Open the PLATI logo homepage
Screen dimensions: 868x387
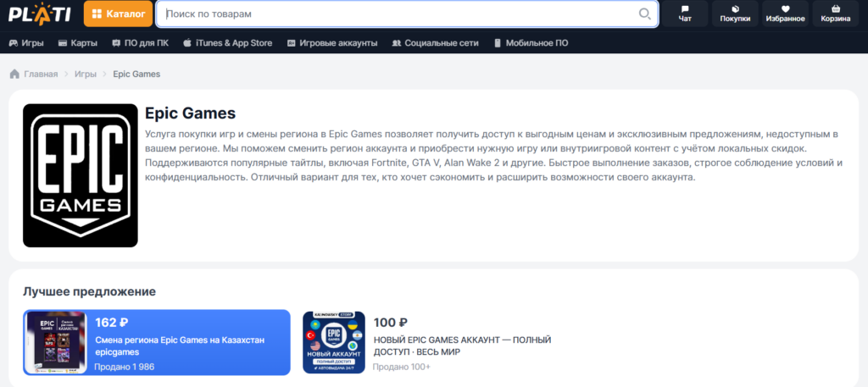[39, 14]
